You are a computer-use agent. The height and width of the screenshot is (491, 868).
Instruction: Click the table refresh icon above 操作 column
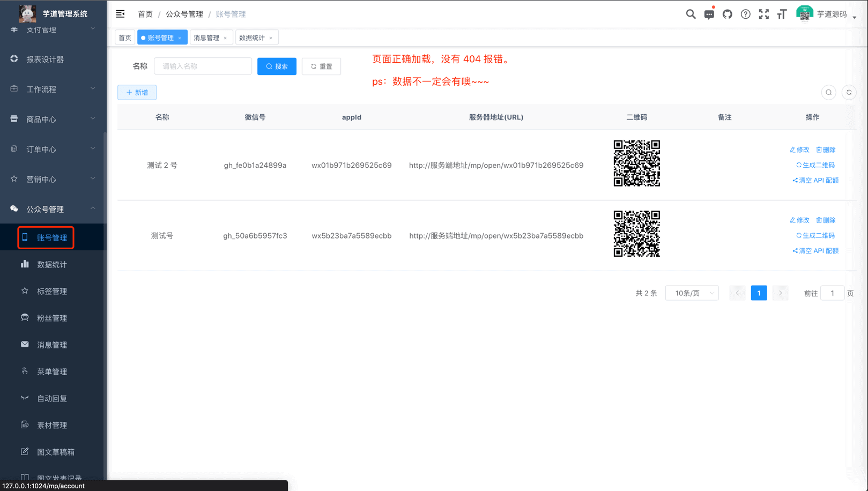(x=849, y=92)
